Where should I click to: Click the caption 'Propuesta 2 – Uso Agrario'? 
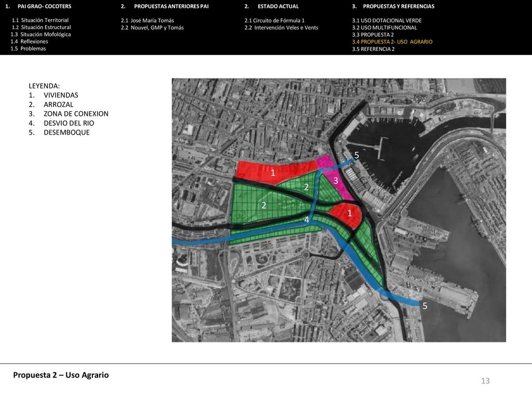61,375
